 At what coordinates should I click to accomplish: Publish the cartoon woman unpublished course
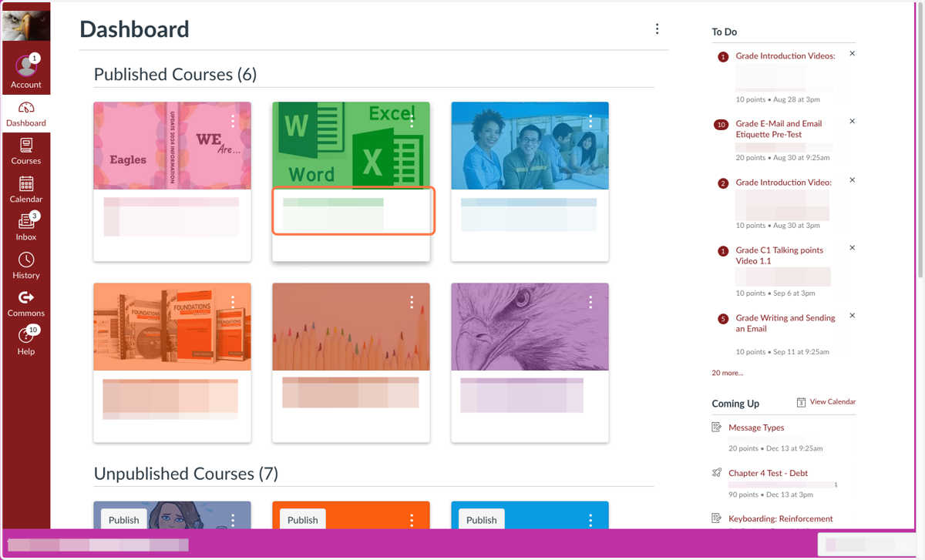[123, 519]
